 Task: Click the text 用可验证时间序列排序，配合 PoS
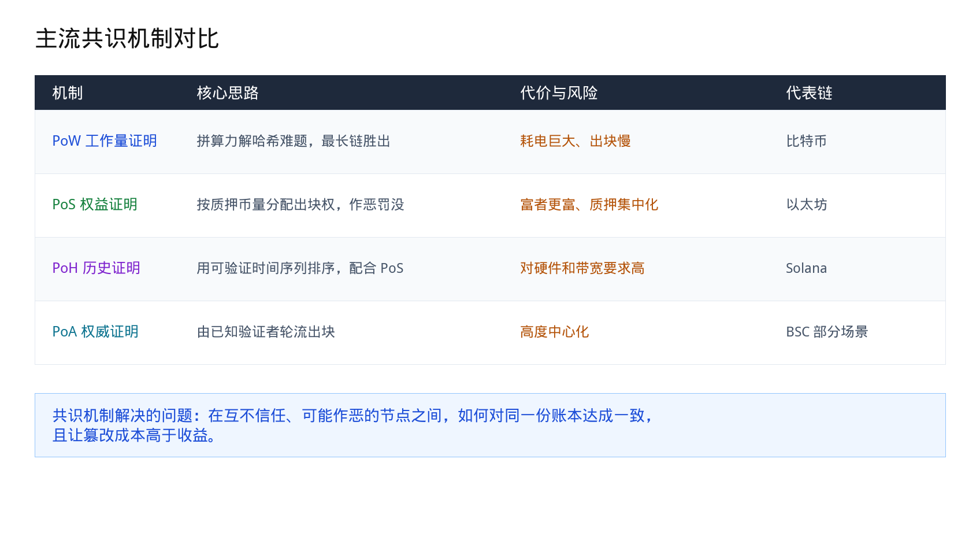tap(300, 268)
